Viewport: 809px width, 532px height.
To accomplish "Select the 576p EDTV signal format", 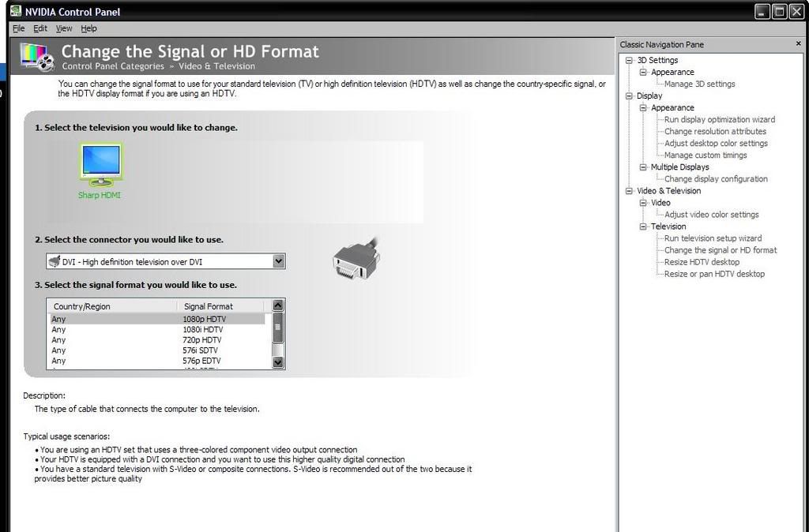I will 157,361.
